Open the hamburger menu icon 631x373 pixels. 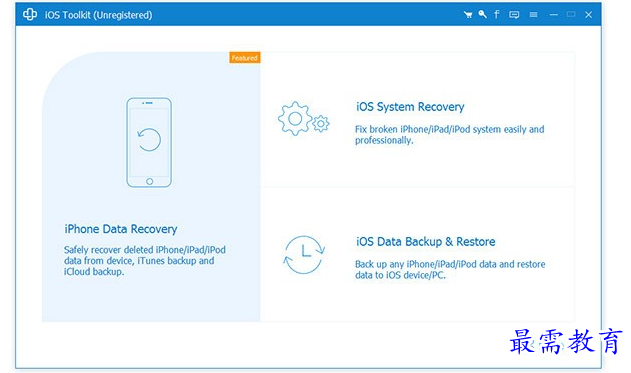click(x=534, y=15)
